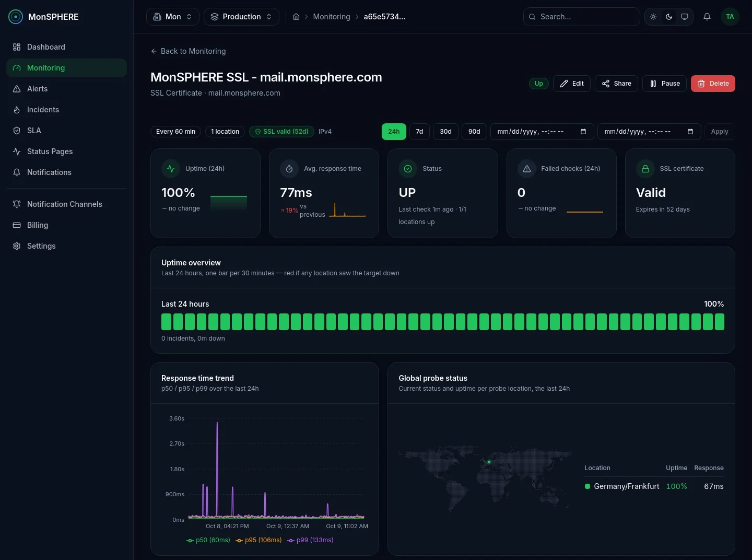Click the Uptime (24h) pulse icon
Screen dimensions: 752x560
[x=171, y=169]
